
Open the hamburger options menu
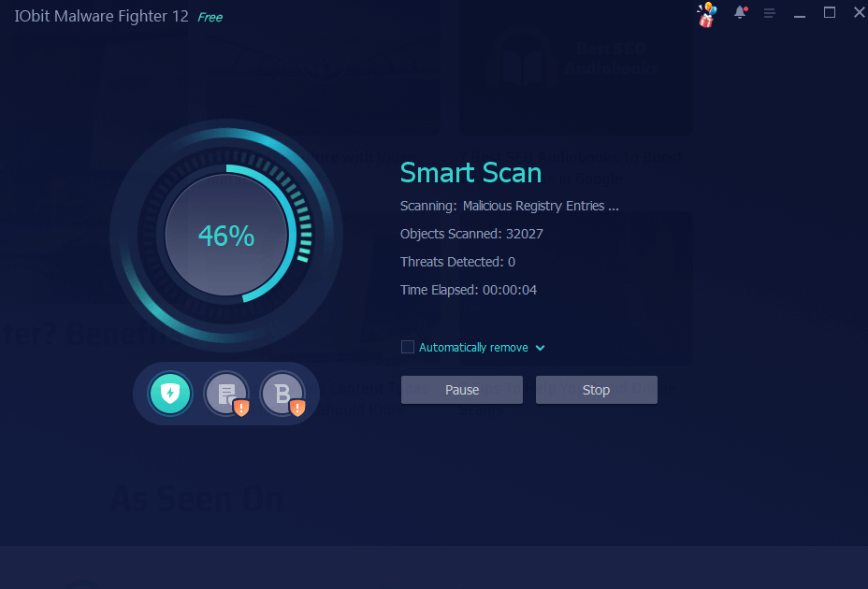770,13
